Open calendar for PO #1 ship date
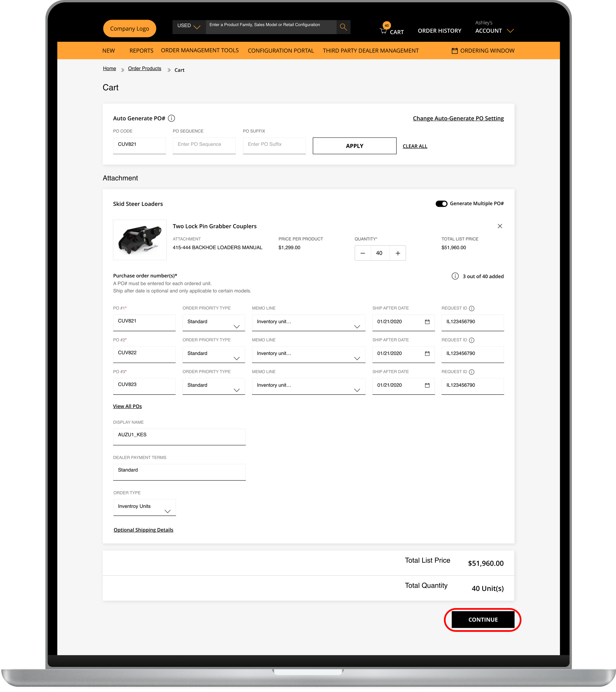The width and height of the screenshot is (616, 692). click(427, 322)
